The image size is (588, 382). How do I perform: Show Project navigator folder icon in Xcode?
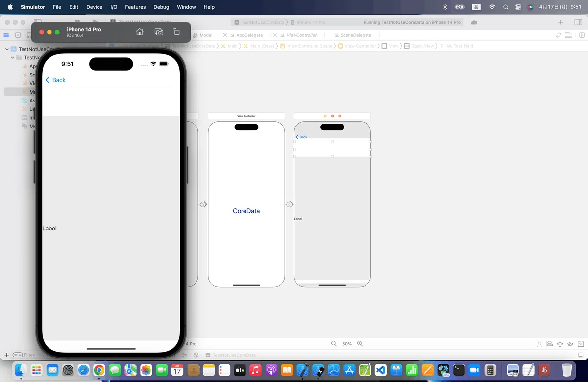6,35
